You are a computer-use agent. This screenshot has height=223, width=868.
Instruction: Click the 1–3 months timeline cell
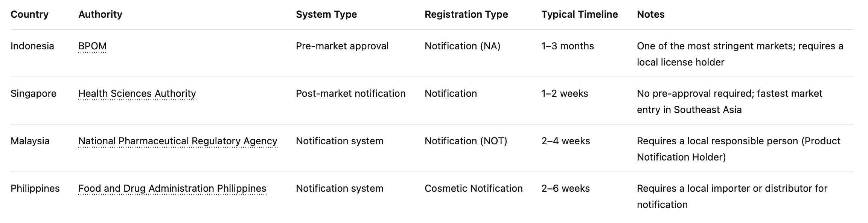pos(567,46)
